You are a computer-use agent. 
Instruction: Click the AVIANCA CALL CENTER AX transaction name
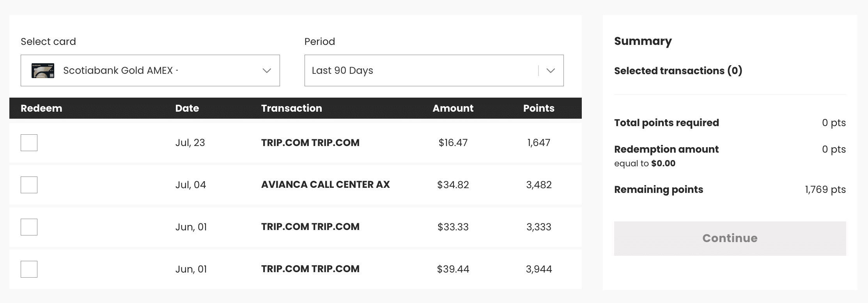[326, 185]
